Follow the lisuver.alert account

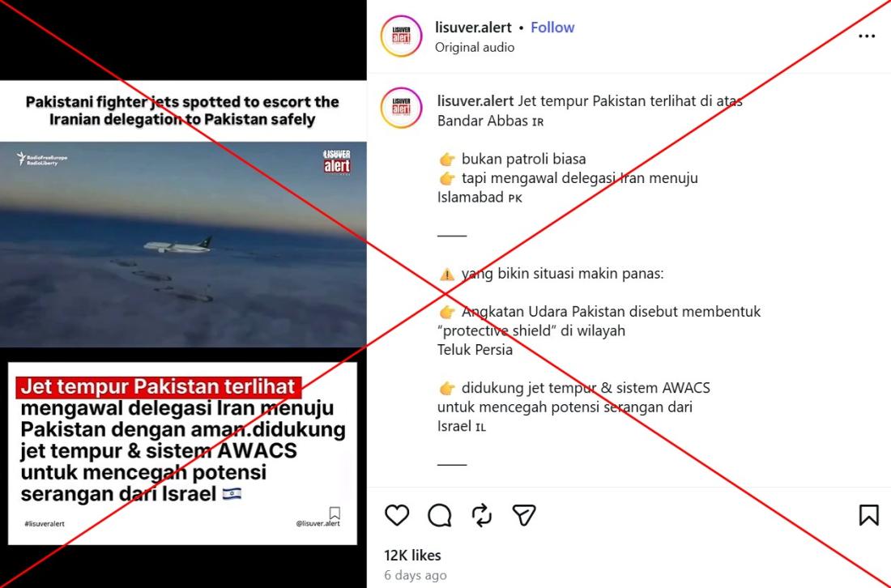[x=552, y=28]
